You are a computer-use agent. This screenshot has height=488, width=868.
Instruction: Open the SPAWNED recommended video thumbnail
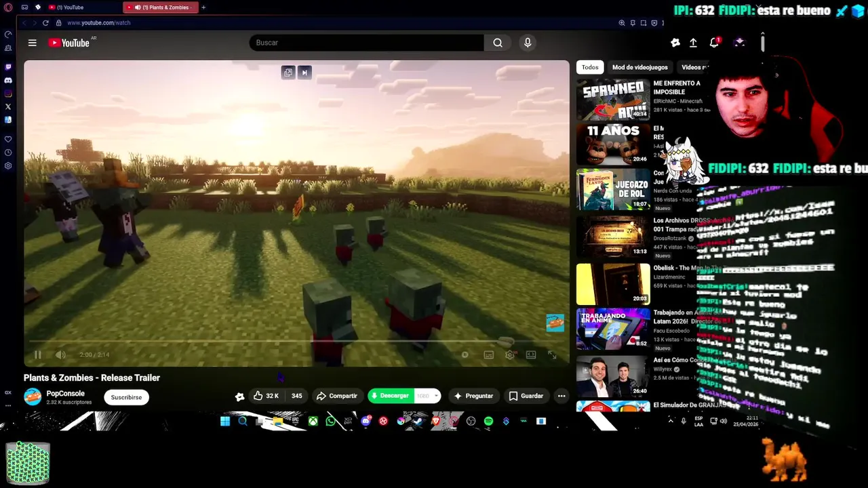tap(613, 100)
